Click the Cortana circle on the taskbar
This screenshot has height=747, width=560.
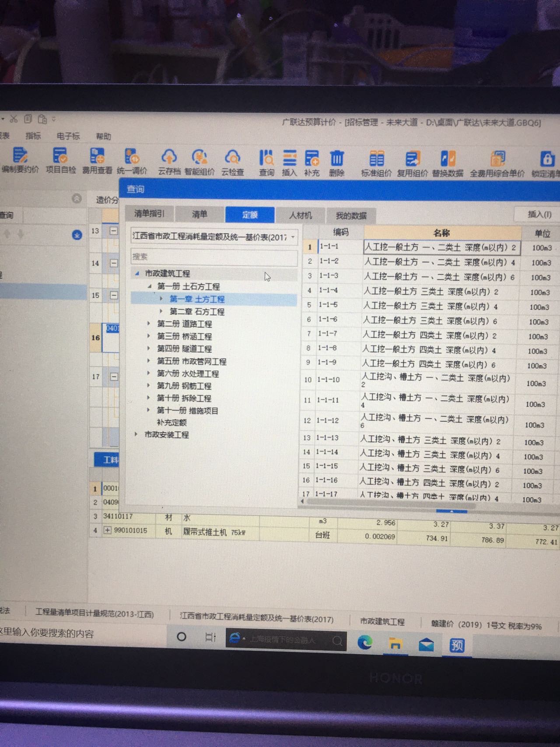tap(181, 637)
